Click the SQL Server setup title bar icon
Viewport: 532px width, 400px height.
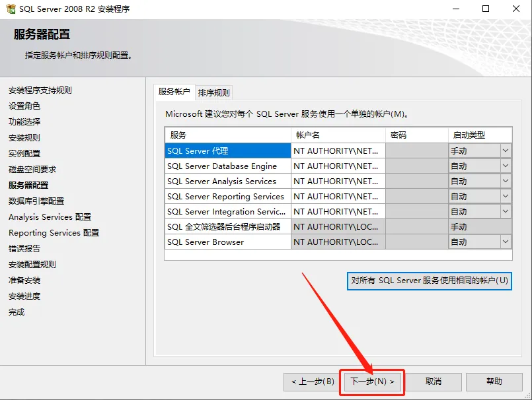click(x=11, y=9)
